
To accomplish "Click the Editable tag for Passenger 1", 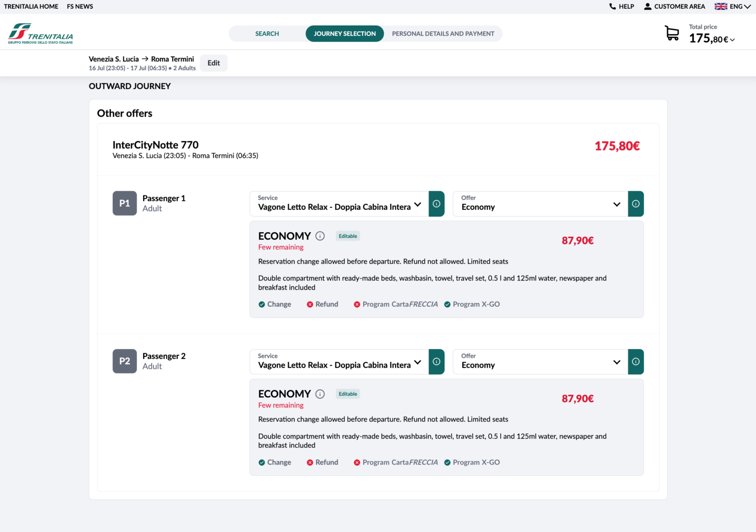I will 348,236.
